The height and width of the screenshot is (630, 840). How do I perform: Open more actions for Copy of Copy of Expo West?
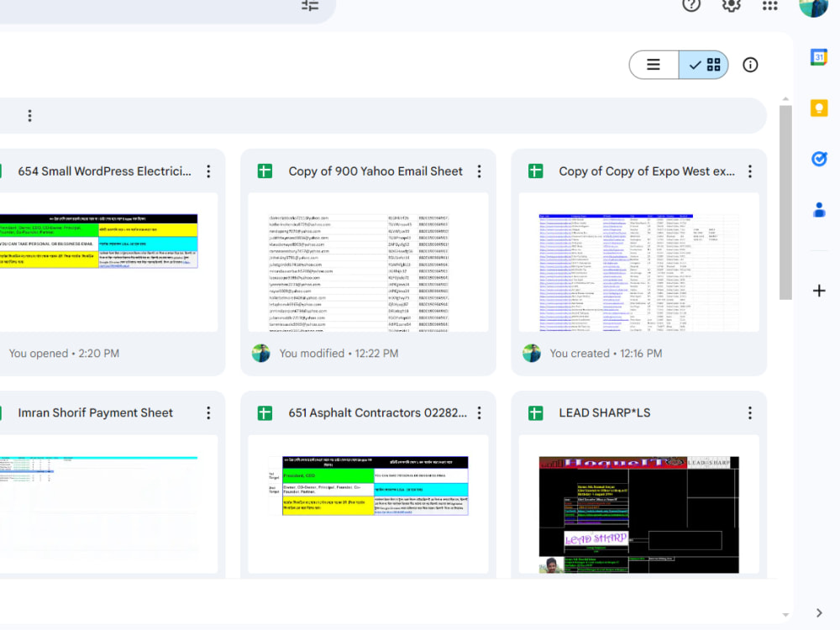tap(749, 171)
